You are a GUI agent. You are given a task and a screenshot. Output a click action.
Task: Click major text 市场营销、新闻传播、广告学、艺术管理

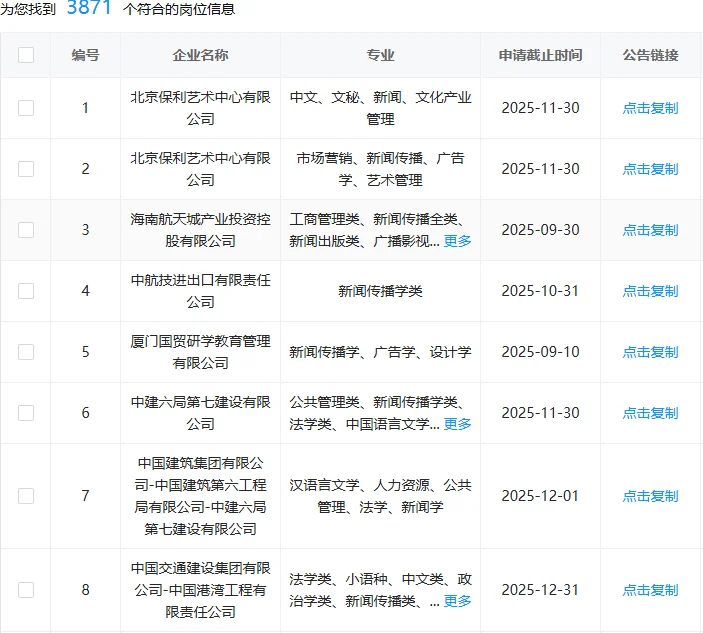pyautogui.click(x=380, y=169)
